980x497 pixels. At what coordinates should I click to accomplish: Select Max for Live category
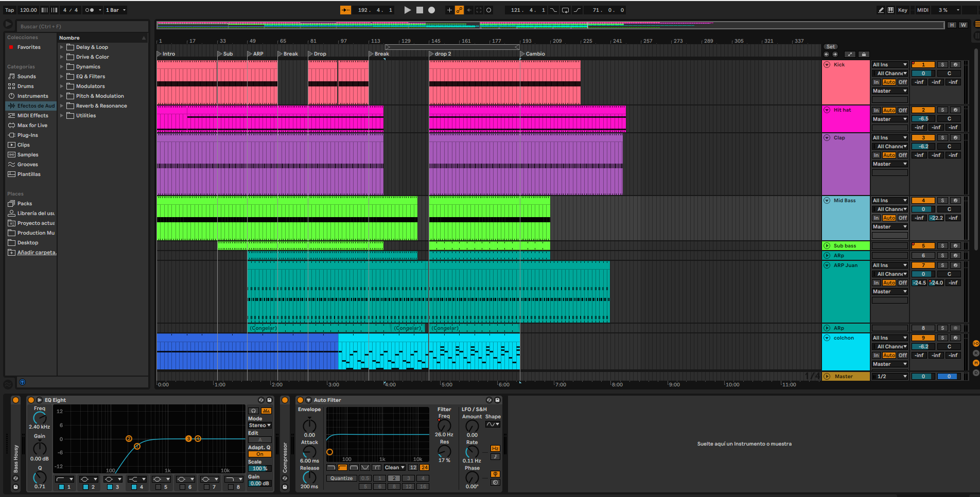(32, 125)
